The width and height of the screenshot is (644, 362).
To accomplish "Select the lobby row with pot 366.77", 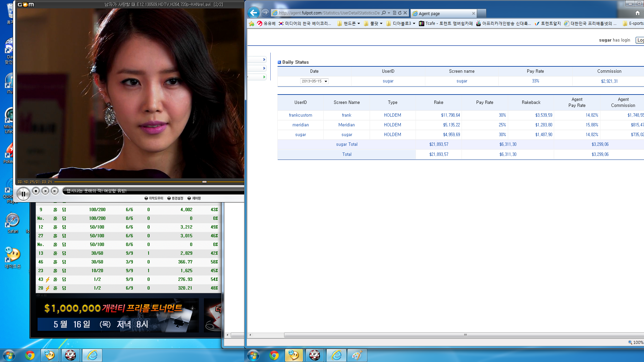I will [x=128, y=262].
